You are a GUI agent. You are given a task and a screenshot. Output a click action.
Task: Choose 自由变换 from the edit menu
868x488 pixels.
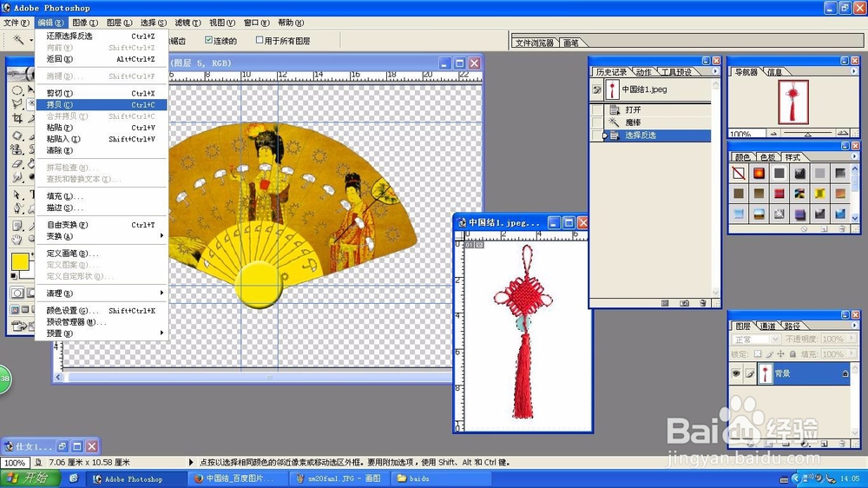pos(101,224)
